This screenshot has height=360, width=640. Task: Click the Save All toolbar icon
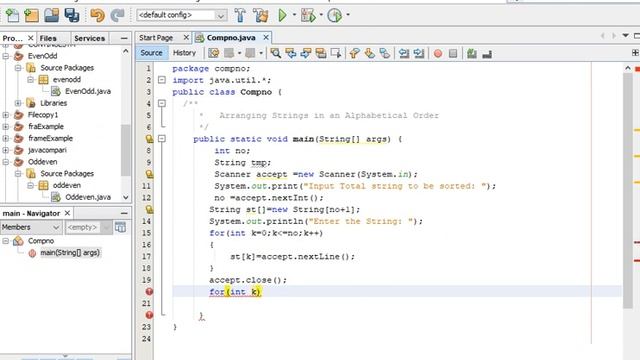pyautogui.click(x=72, y=16)
